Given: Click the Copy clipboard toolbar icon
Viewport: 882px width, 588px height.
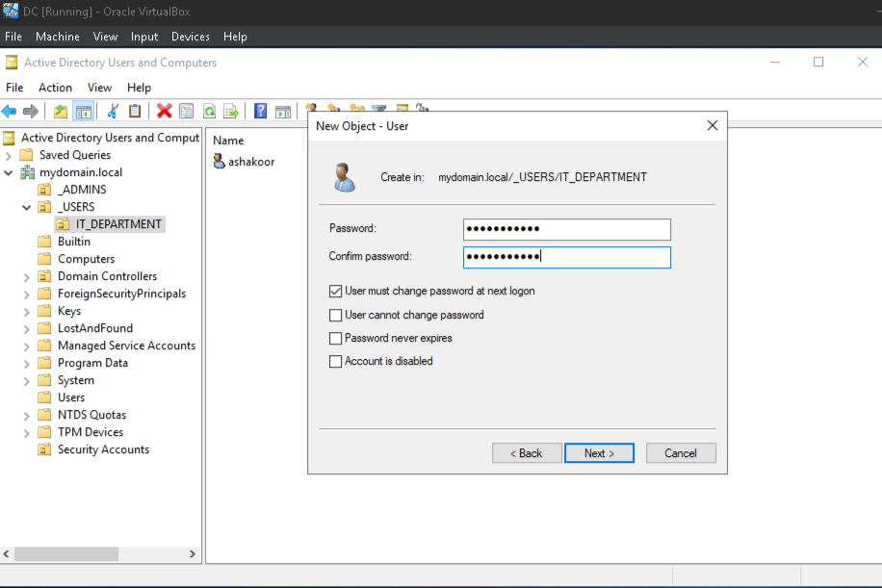Looking at the screenshot, I should 135,112.
